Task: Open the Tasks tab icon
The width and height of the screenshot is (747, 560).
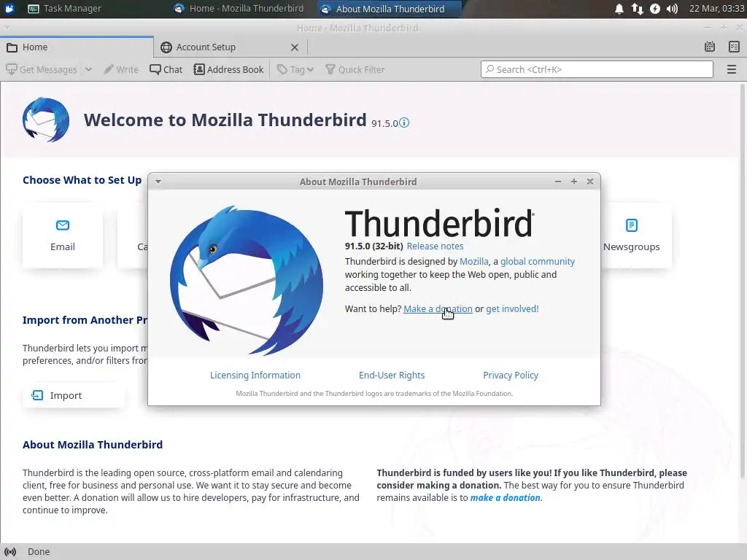Action: point(734,47)
